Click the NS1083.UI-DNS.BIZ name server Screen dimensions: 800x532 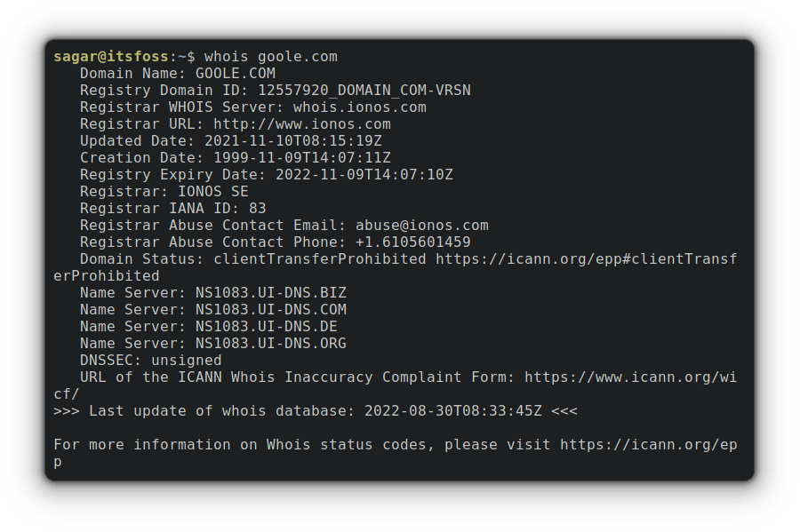(x=271, y=293)
